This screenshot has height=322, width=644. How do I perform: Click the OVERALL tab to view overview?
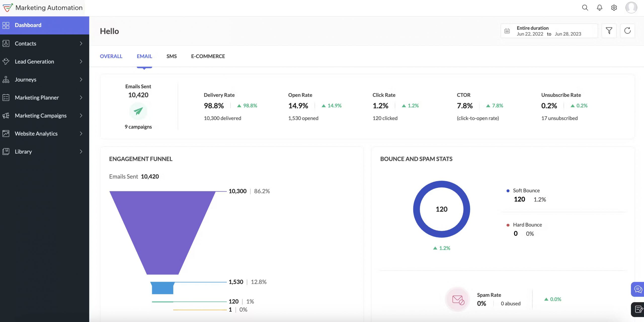111,56
